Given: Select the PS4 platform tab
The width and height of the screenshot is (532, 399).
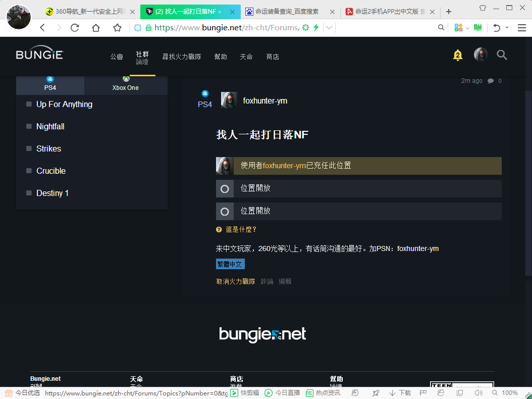Looking at the screenshot, I should tap(50, 85).
